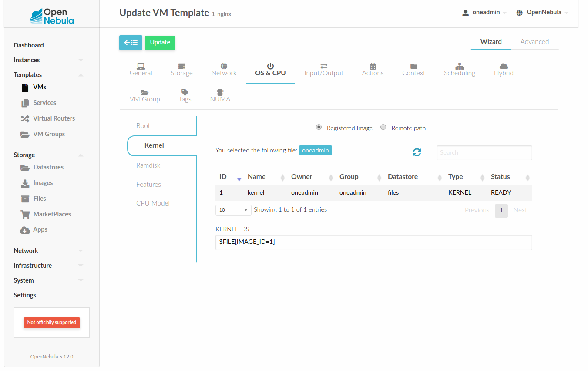
Task: Click the MarketPlaces shopping cart icon
Action: pyautogui.click(x=25, y=214)
